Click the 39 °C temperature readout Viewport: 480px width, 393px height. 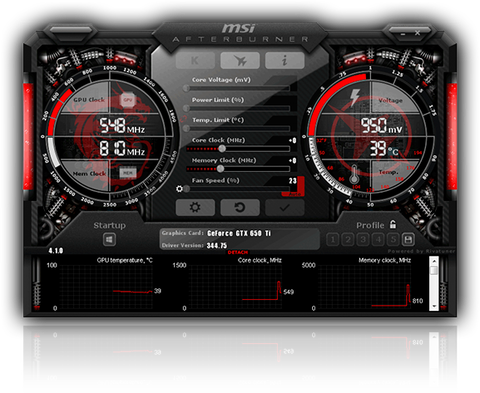[x=384, y=149]
